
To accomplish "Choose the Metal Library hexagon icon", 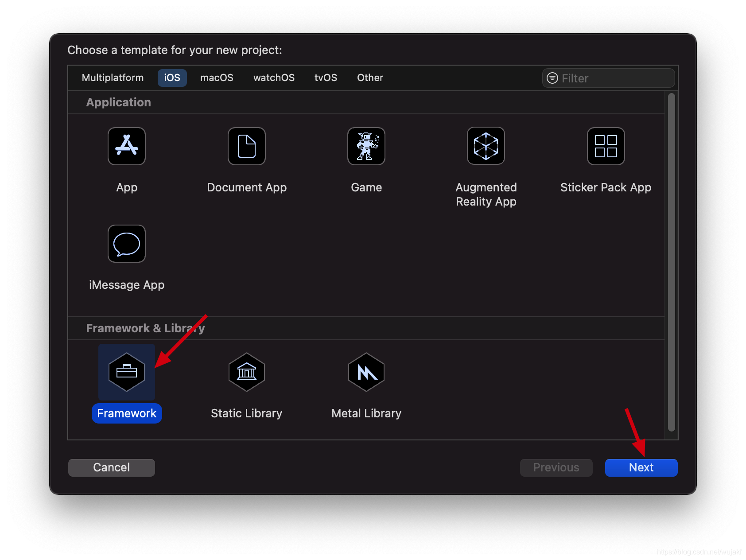I will coord(366,372).
